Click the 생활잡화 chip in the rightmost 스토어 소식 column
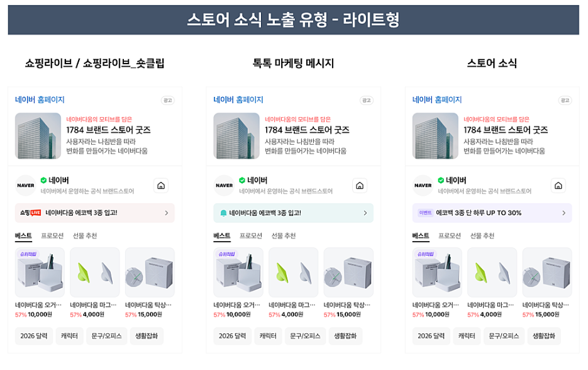 tap(543, 336)
